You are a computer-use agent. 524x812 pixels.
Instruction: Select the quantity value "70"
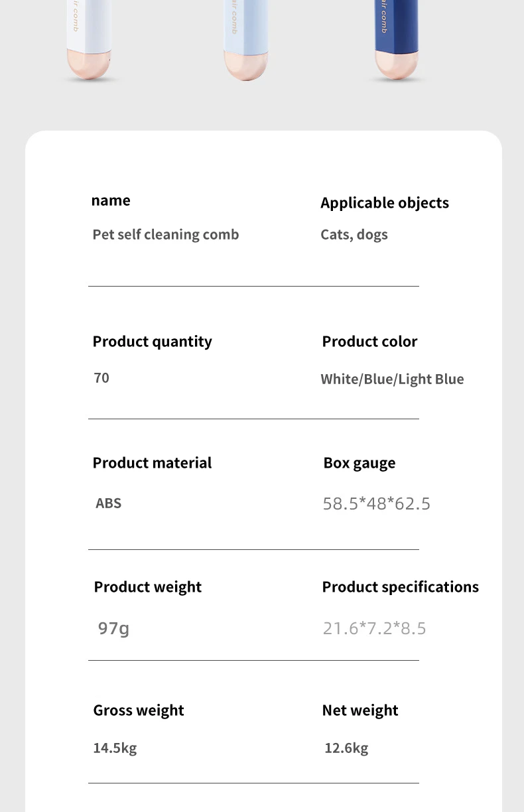101,378
